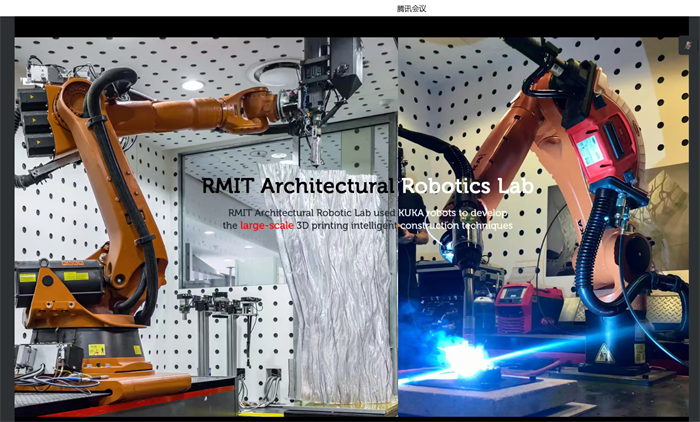Image resolution: width=700 pixels, height=422 pixels.
Task: Click the red housing on the right robot
Action: click(610, 150)
